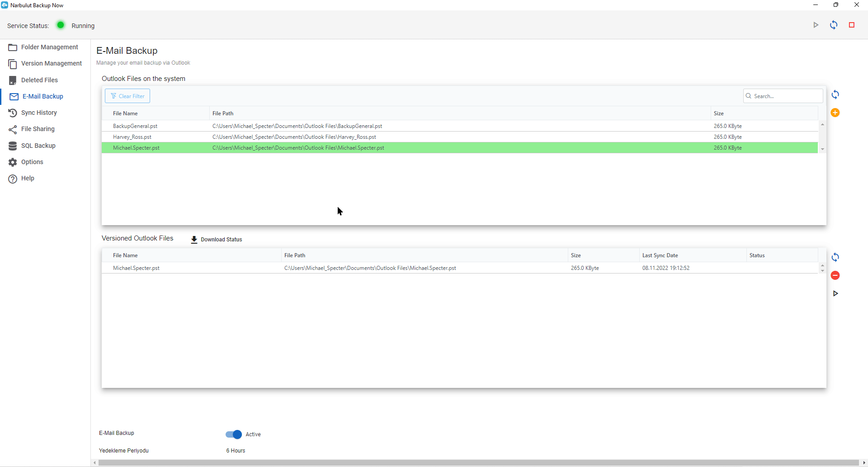Open Version Management section
Screen dimensions: 868x467
[52, 63]
